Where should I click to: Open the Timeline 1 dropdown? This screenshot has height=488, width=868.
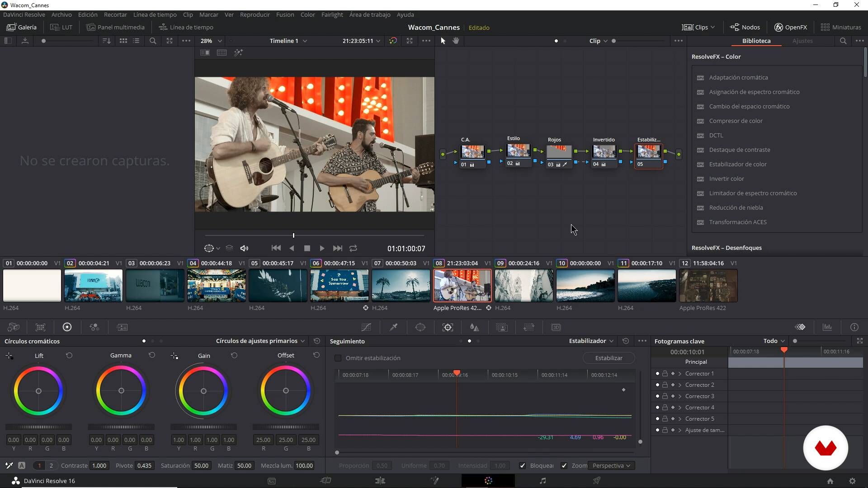tap(288, 41)
